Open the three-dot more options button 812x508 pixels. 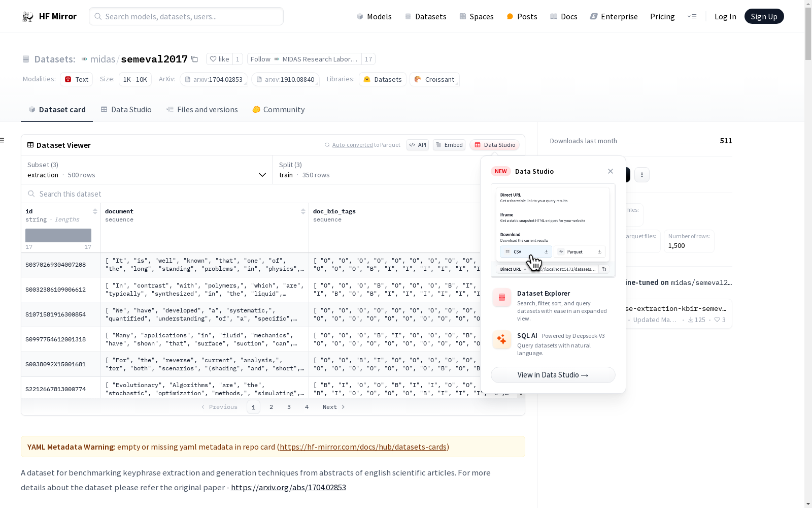642,175
